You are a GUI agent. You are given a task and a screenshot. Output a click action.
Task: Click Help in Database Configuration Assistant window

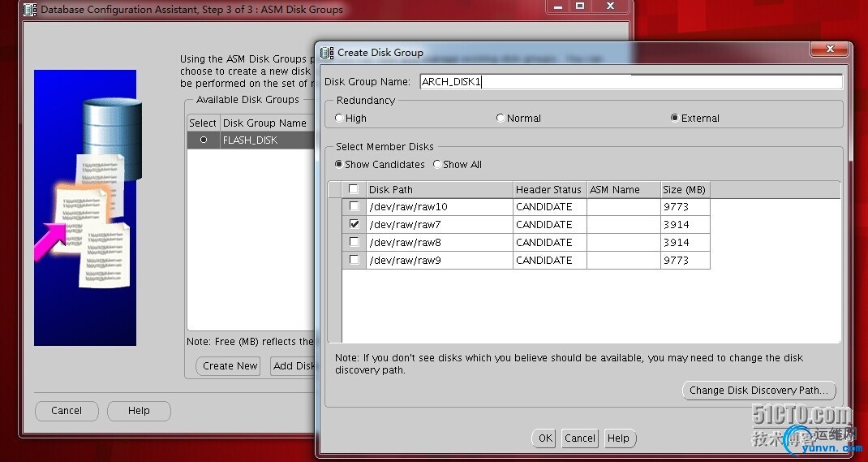tap(139, 411)
